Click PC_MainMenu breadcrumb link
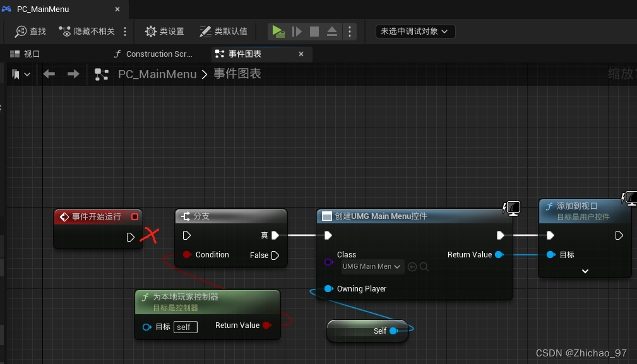The height and width of the screenshot is (364, 637). [x=157, y=74]
